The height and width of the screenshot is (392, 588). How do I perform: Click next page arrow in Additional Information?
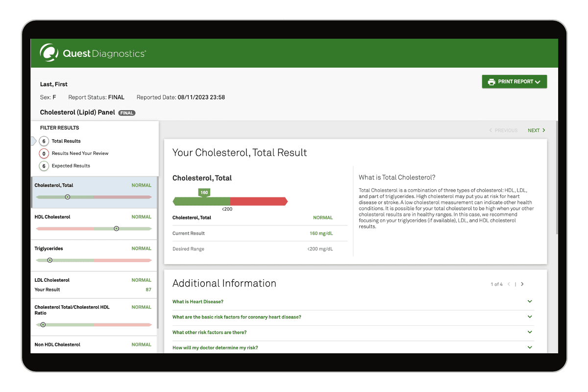(522, 284)
